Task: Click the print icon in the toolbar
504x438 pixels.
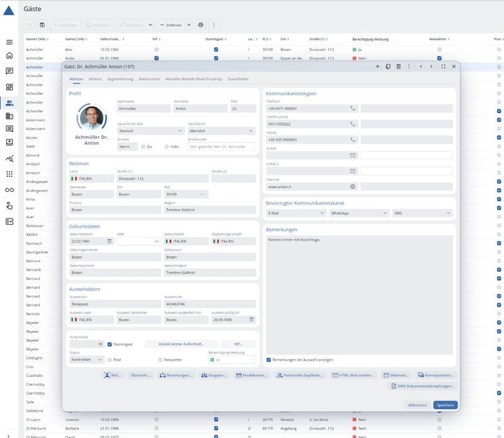Action: (201, 25)
